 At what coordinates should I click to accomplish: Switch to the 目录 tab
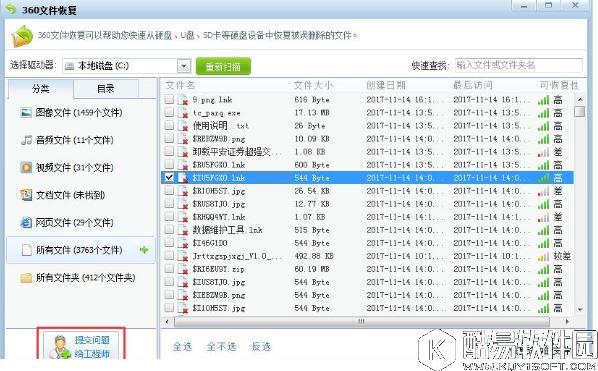[x=106, y=89]
